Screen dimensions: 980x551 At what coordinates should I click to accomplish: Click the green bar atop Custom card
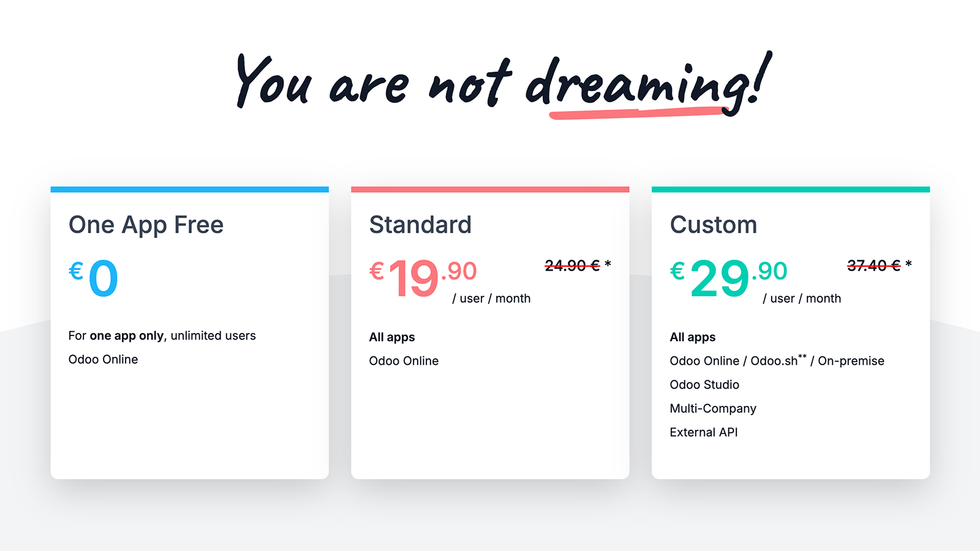(790, 190)
